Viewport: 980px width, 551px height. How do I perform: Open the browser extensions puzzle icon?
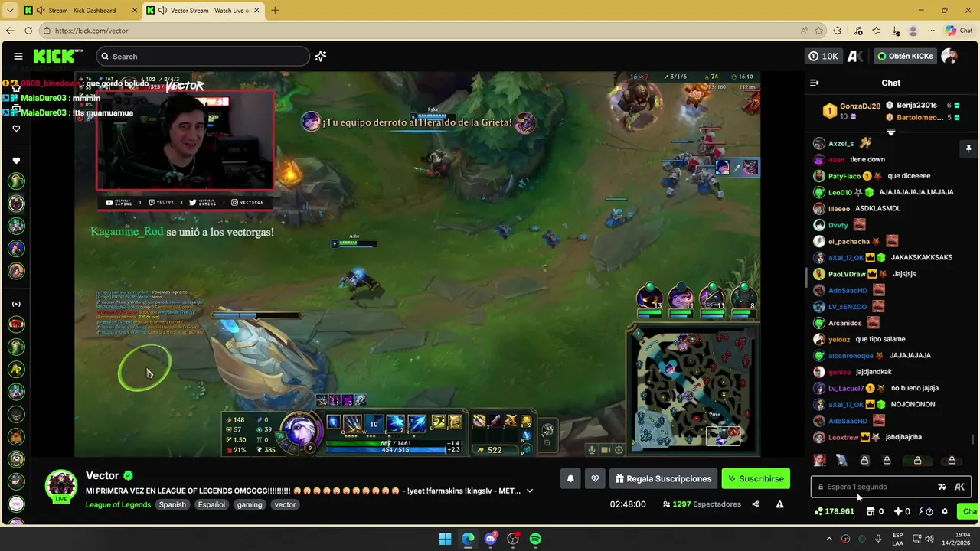[837, 31]
